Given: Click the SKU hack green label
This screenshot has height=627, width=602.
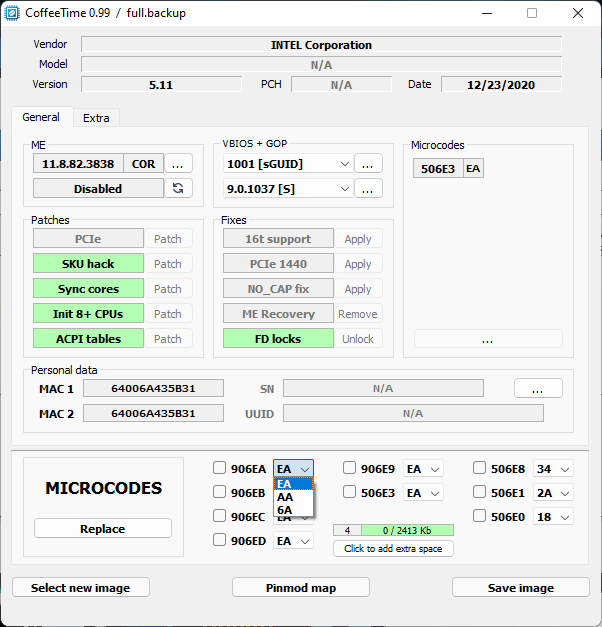Looking at the screenshot, I should tap(88, 264).
